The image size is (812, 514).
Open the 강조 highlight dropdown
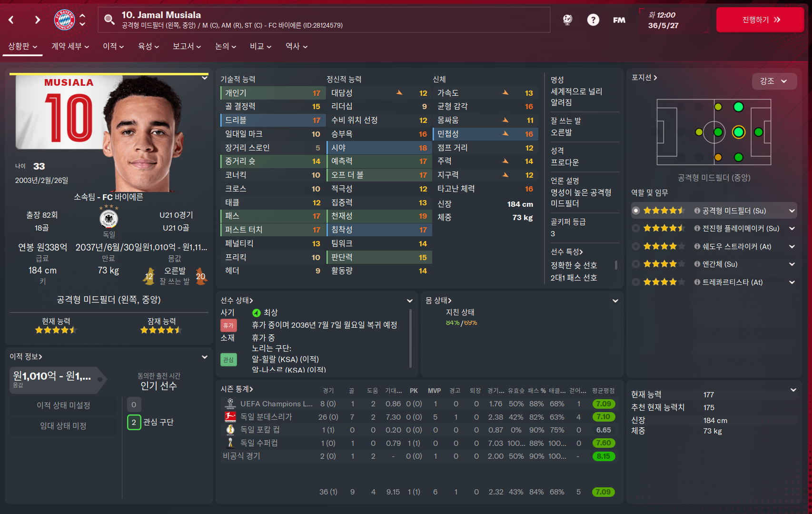point(773,81)
